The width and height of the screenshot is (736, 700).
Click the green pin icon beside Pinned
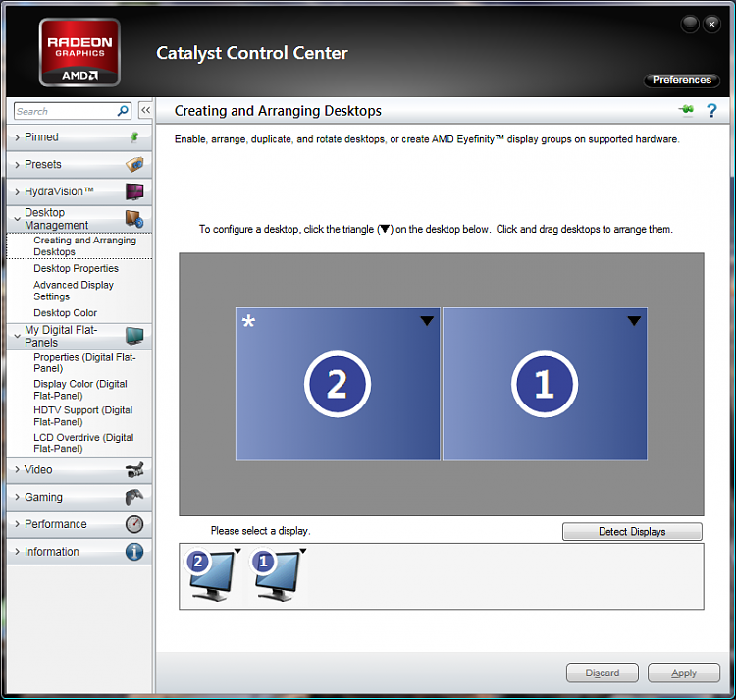[134, 137]
